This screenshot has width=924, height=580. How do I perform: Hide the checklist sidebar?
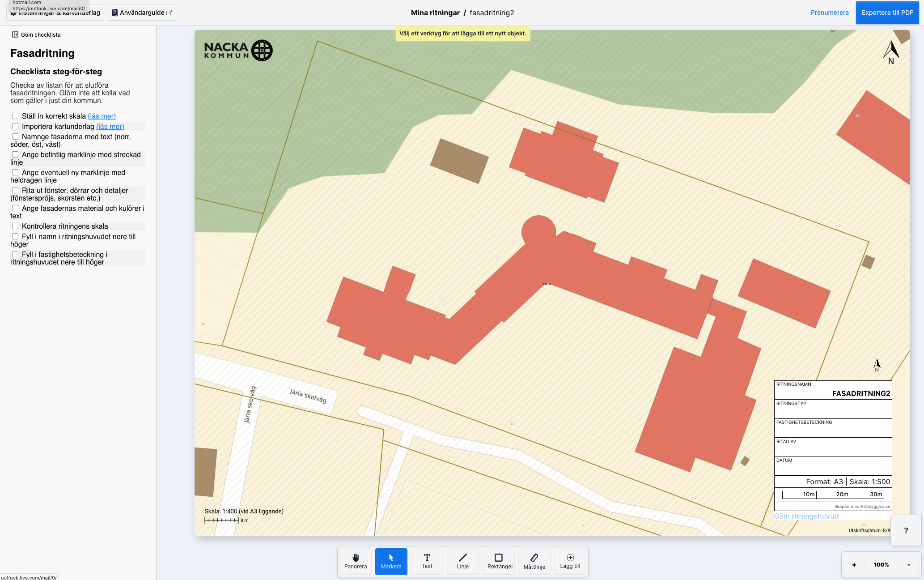[36, 34]
